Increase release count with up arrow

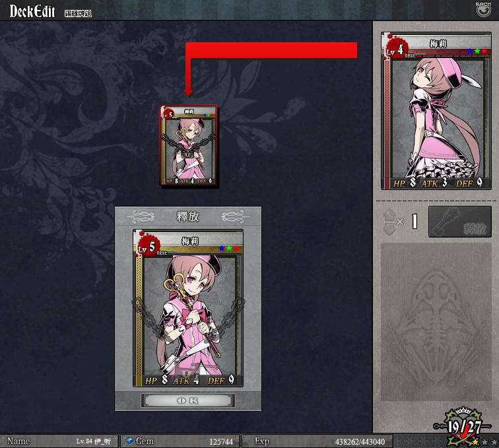[x=389, y=215]
